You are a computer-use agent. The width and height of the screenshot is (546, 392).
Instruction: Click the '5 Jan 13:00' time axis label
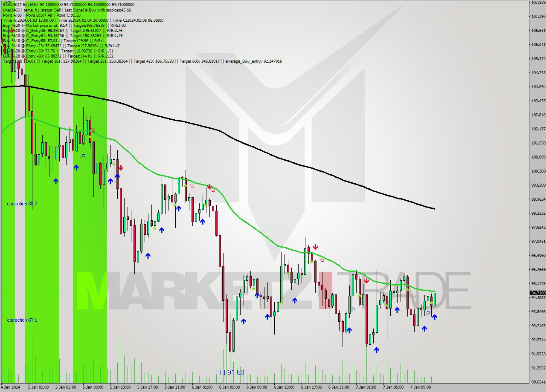121,387
